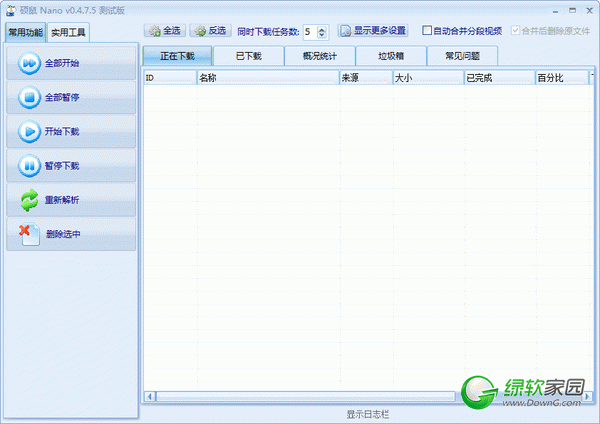Screen dimensions: 600x424
Task: Click the 删除选中 delete file icon
Action: [29, 234]
